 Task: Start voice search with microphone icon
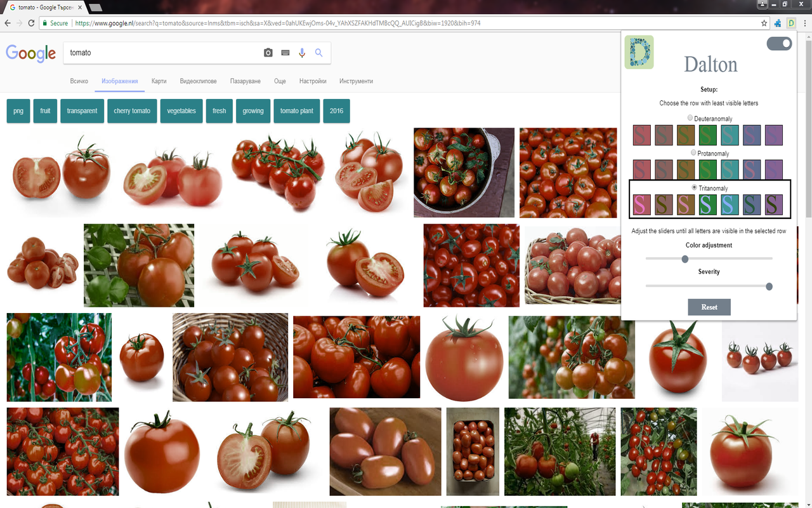pos(302,53)
